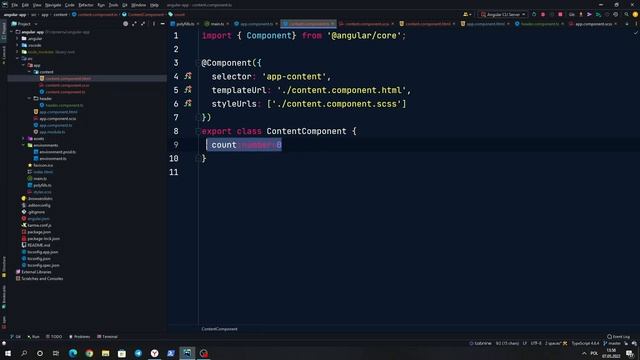Open the Tools menu
Screen dimensions: 640x360
pyautogui.click(x=113, y=5)
